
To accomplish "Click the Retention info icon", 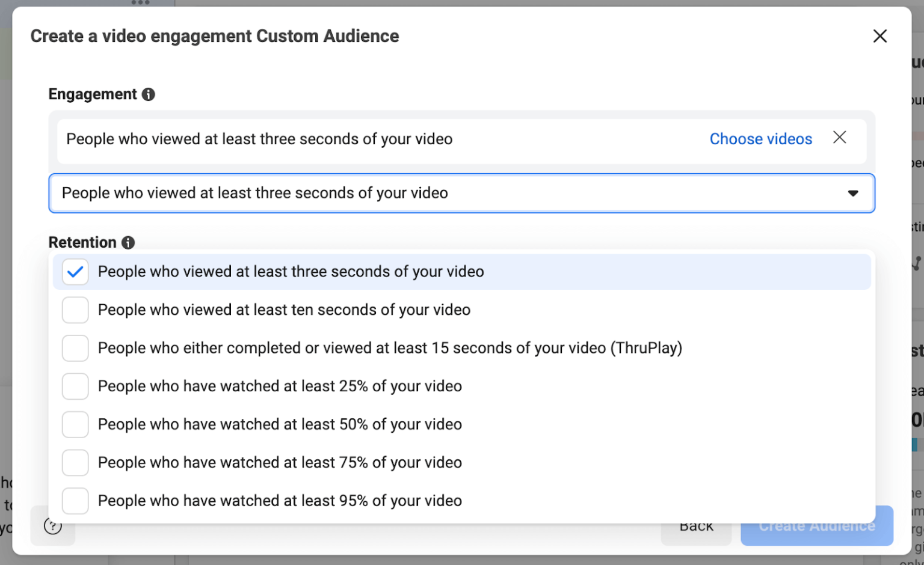I will click(128, 242).
